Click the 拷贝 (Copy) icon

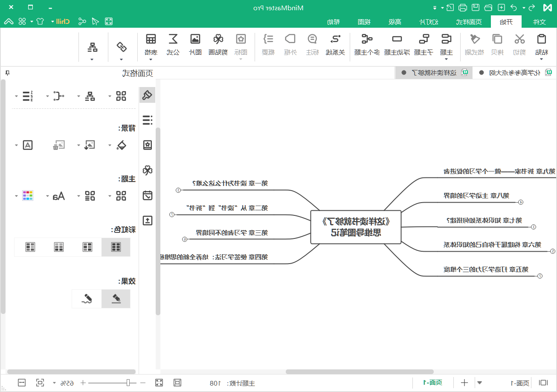[x=497, y=39]
